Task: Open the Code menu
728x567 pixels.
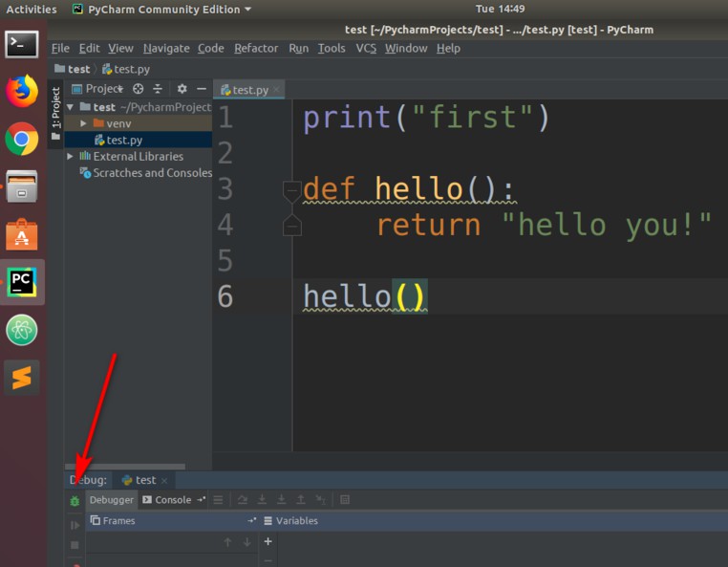Action: (x=211, y=49)
